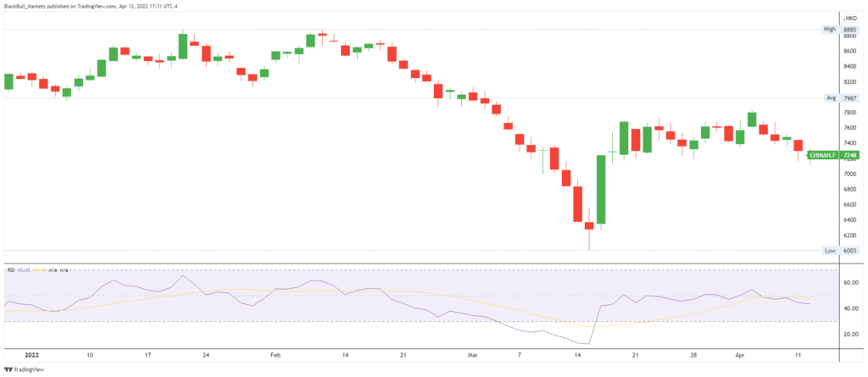Image resolution: width=868 pixels, height=377 pixels.
Task: Click the '17' January date label
Action: (x=147, y=353)
